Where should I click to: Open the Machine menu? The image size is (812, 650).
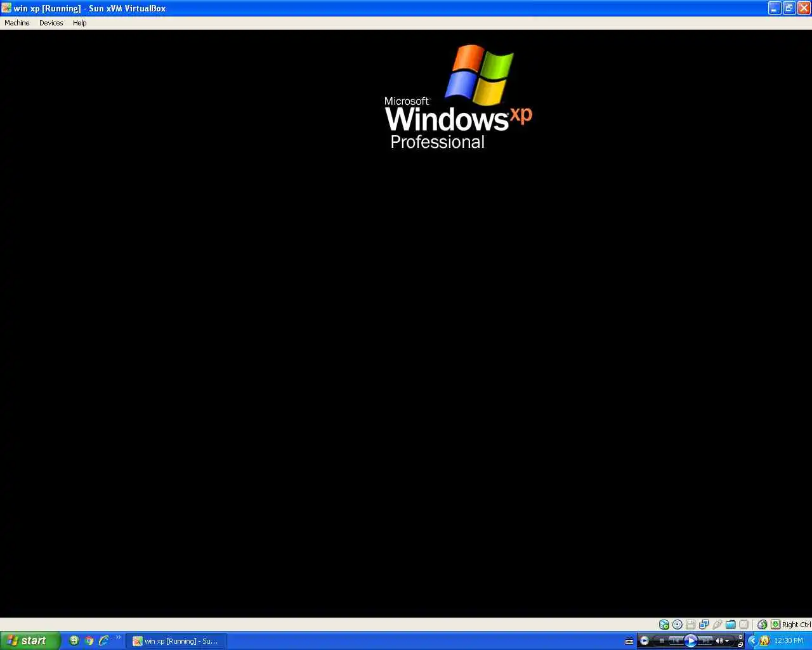17,23
